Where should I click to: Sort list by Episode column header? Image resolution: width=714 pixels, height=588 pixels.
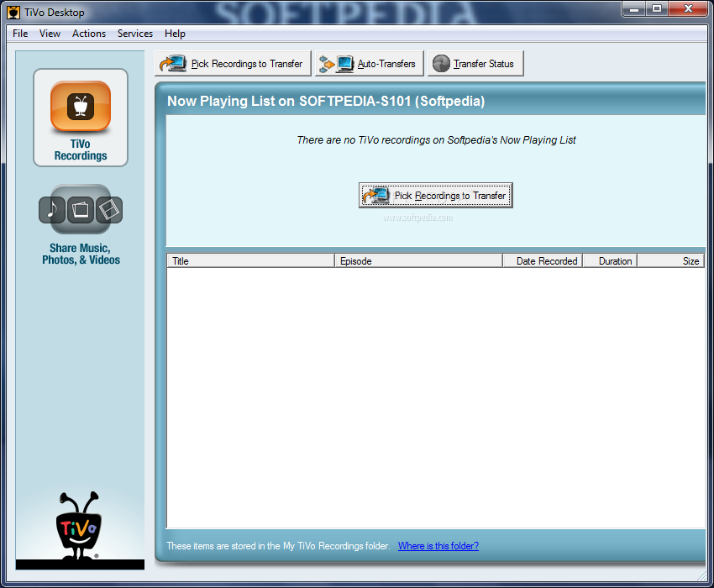tap(418, 261)
